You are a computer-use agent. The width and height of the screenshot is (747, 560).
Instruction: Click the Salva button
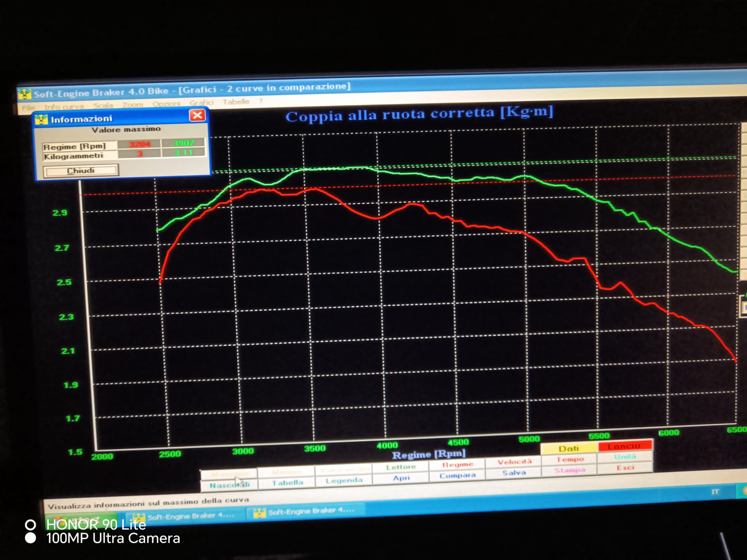pos(514,473)
